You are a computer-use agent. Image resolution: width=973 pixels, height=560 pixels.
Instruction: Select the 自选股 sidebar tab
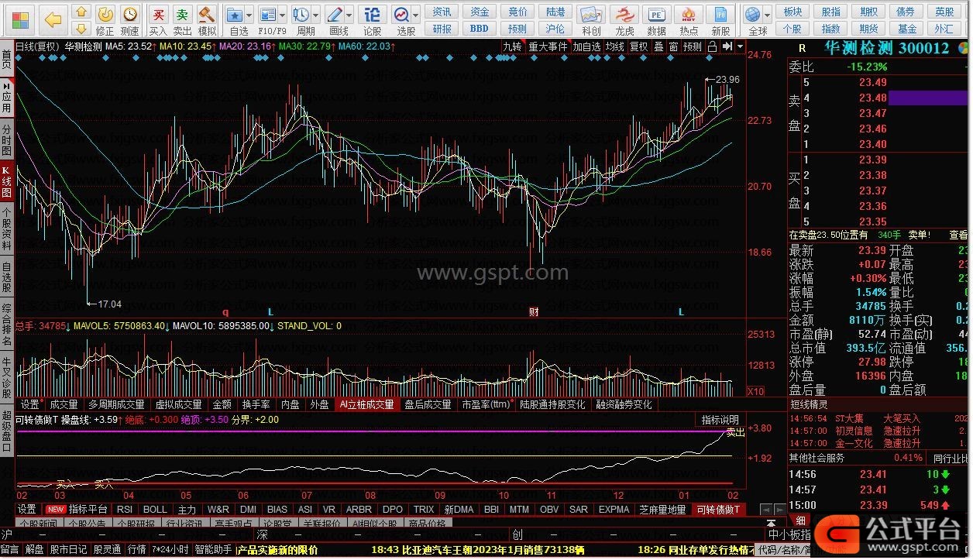pos(7,277)
